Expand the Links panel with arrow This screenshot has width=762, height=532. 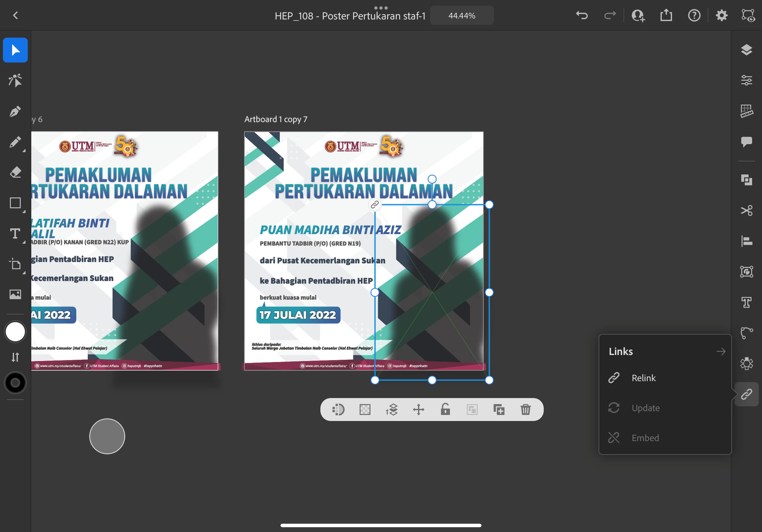(x=721, y=351)
